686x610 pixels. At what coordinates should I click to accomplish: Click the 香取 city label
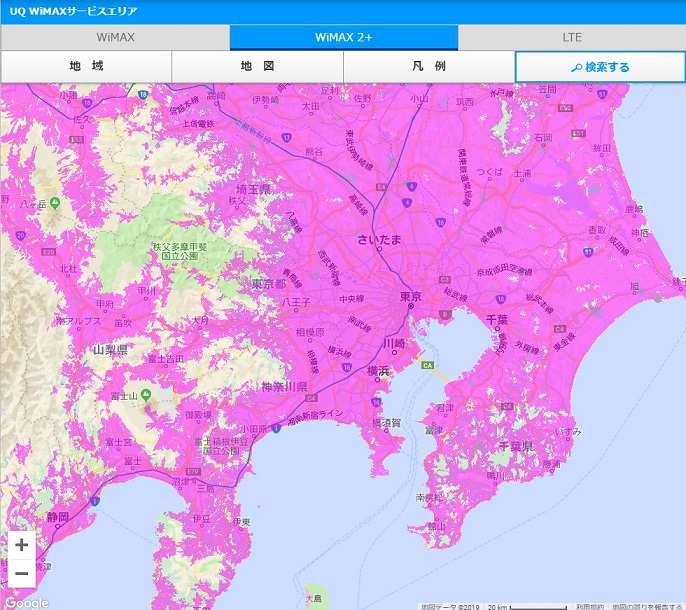pyautogui.click(x=597, y=230)
